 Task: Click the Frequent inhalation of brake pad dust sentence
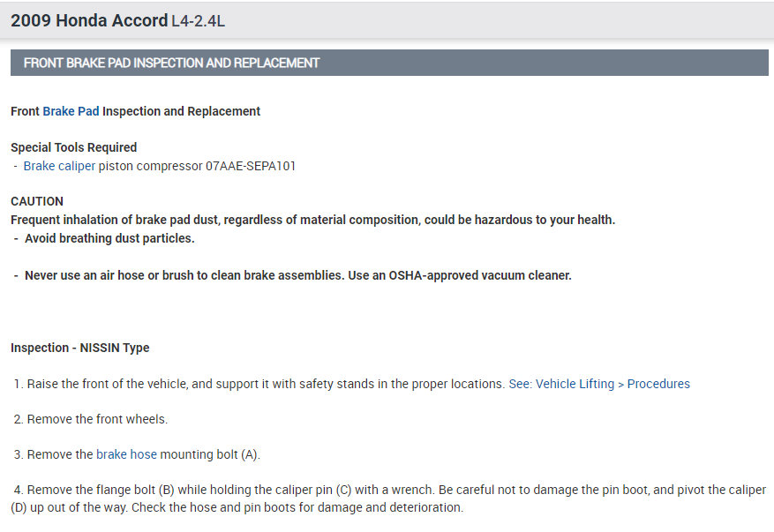point(312,220)
